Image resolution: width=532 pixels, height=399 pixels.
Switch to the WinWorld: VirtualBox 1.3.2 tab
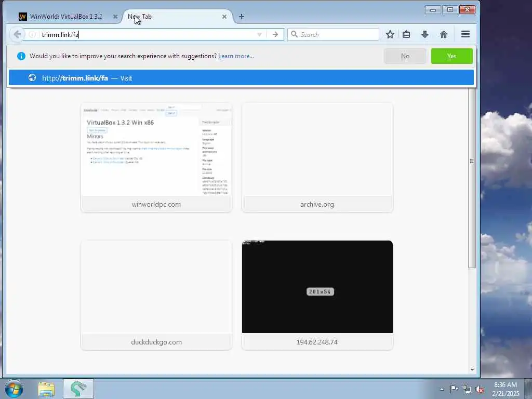[x=66, y=16]
